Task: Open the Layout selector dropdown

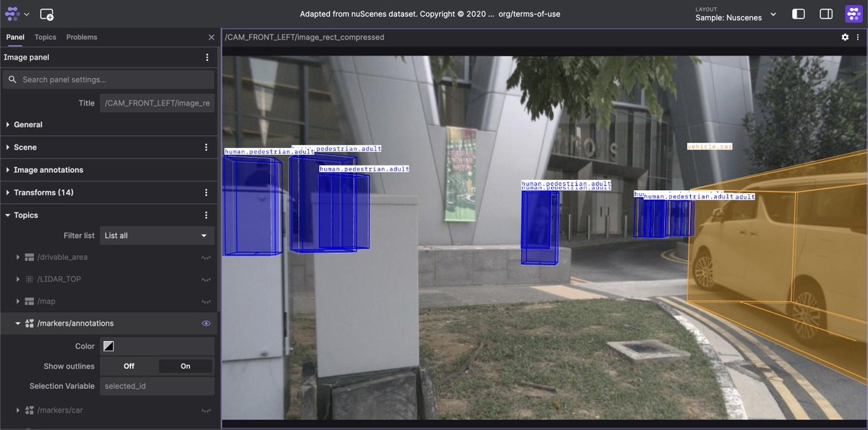Action: point(736,14)
